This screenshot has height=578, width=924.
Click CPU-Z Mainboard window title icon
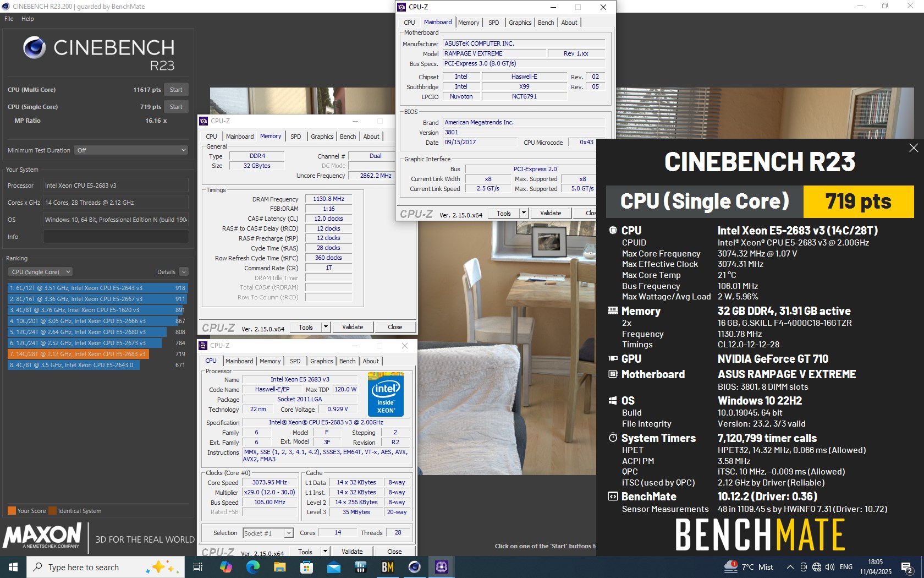402,7
